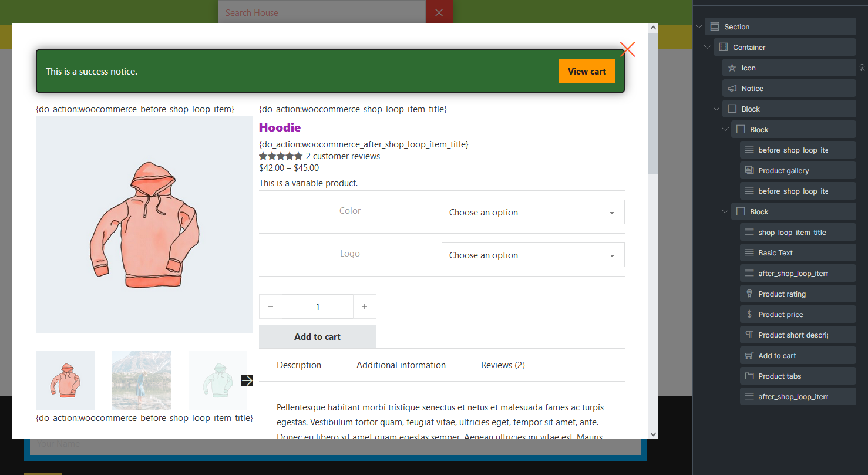
Task: Select the Product price dollar icon
Action: coord(749,315)
